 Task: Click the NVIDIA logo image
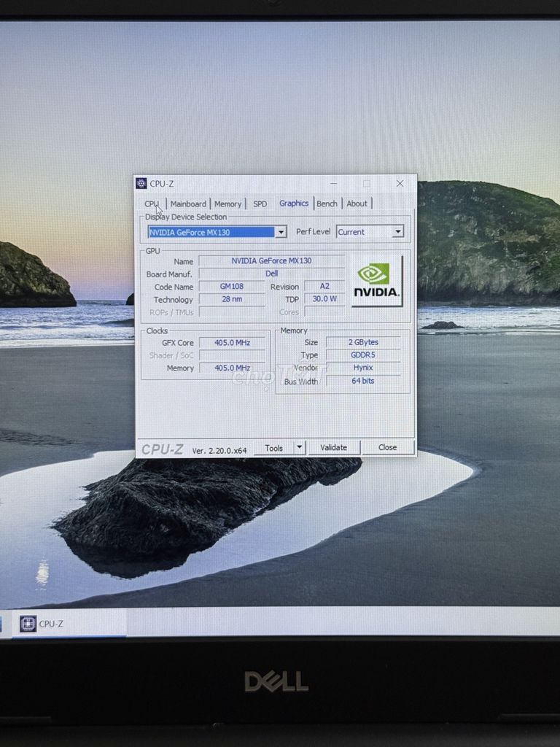pos(377,281)
